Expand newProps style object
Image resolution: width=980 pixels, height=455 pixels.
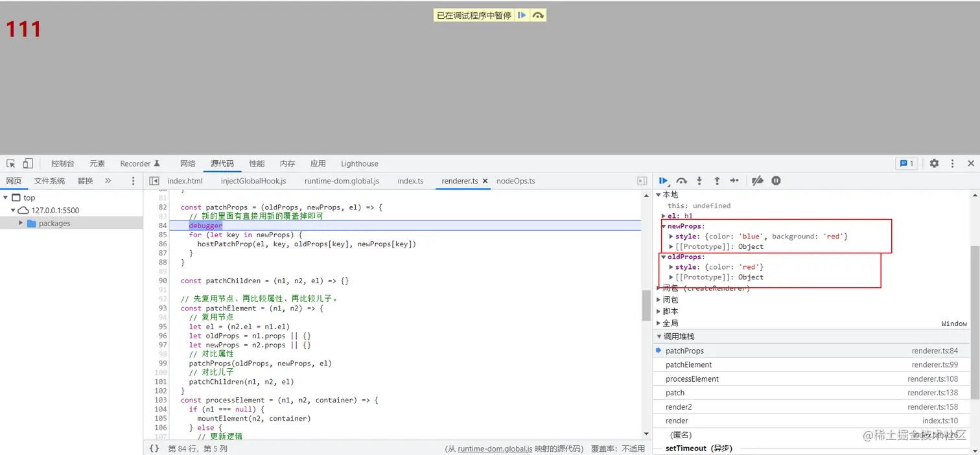click(x=671, y=237)
